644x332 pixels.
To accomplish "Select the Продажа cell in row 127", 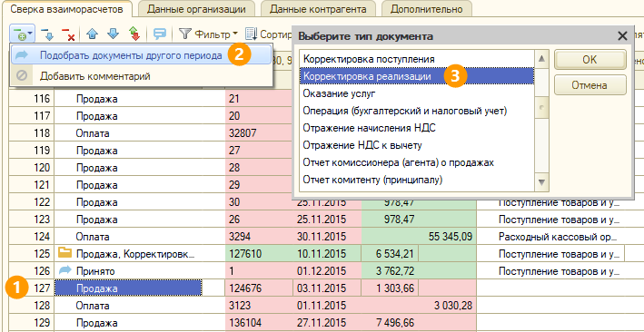I will point(129,288).
